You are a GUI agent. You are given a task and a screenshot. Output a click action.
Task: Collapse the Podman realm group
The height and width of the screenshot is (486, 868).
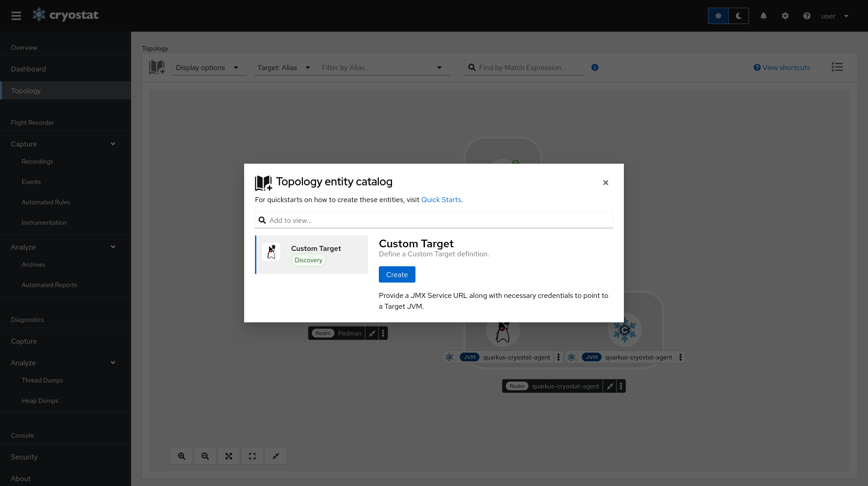(372, 333)
